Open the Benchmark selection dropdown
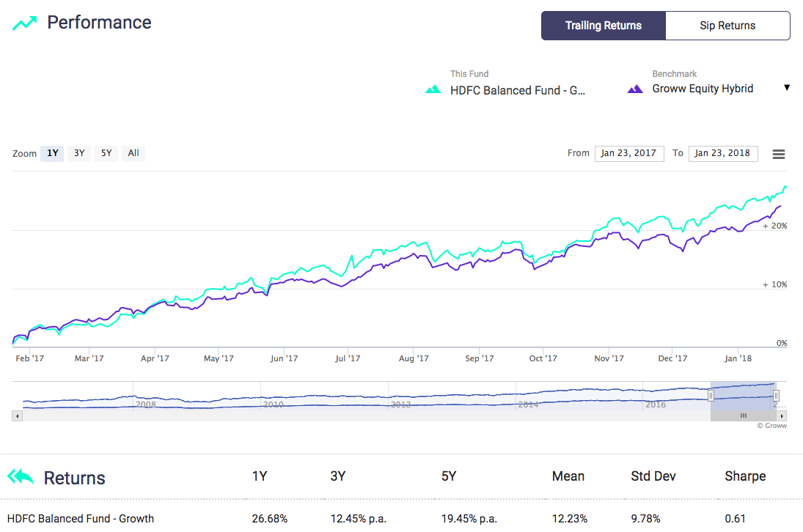The image size is (803, 532). tap(787, 87)
